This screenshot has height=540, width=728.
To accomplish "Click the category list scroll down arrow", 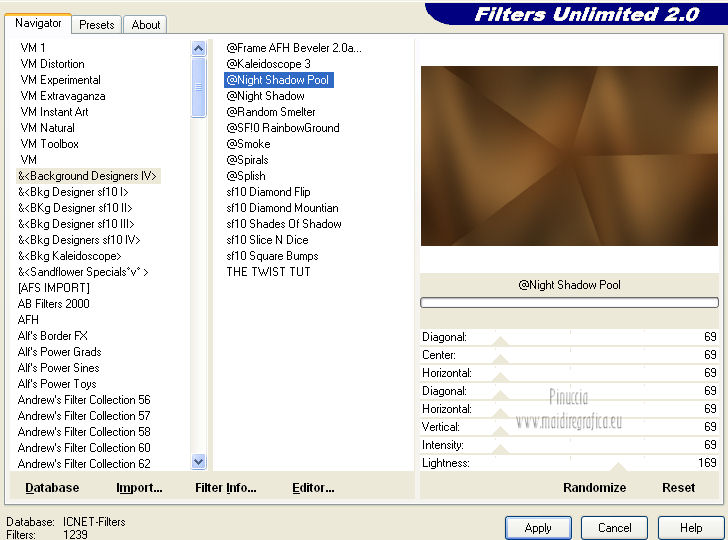I will coord(199,462).
